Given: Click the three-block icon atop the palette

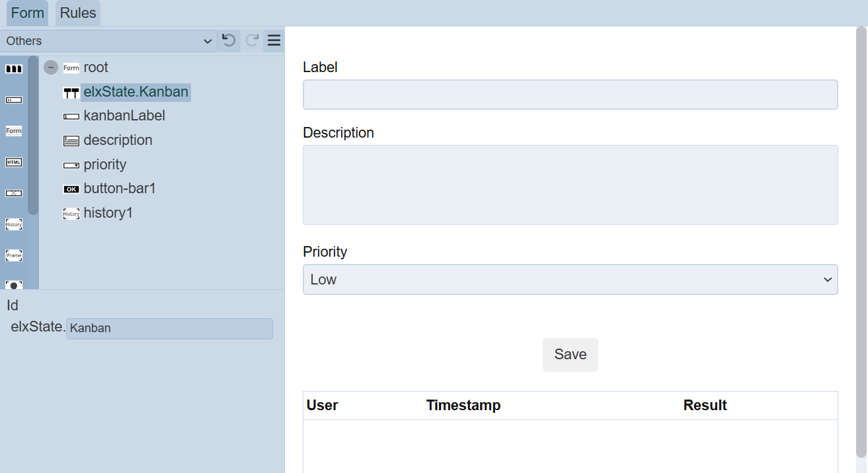Looking at the screenshot, I should click(x=14, y=69).
